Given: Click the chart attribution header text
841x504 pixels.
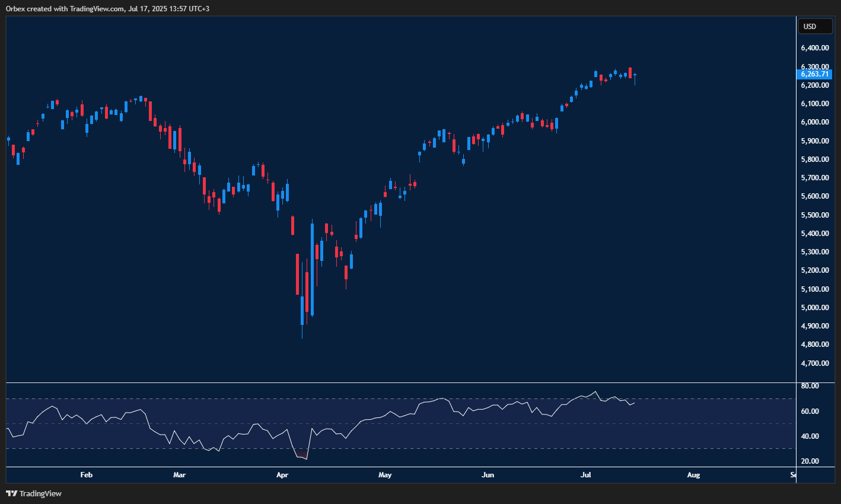Looking at the screenshot, I should (x=107, y=8).
